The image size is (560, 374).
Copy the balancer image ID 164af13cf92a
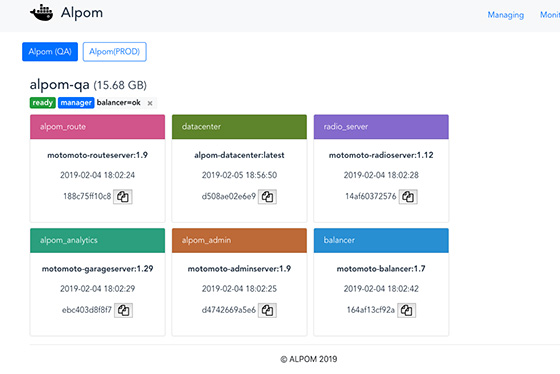(x=406, y=310)
